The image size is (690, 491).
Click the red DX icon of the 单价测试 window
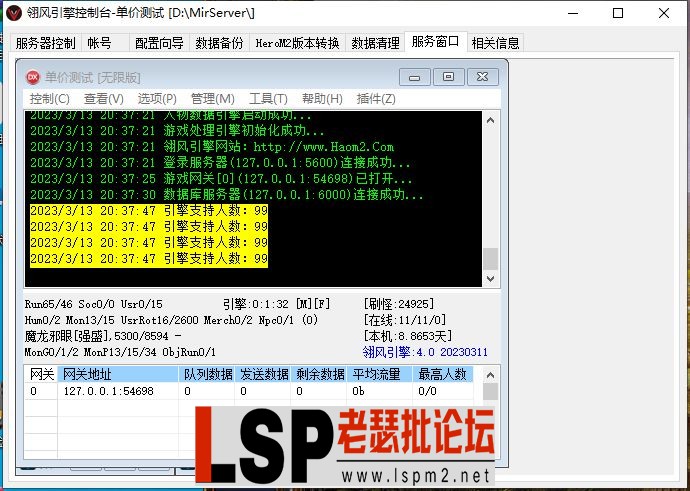pos(33,77)
